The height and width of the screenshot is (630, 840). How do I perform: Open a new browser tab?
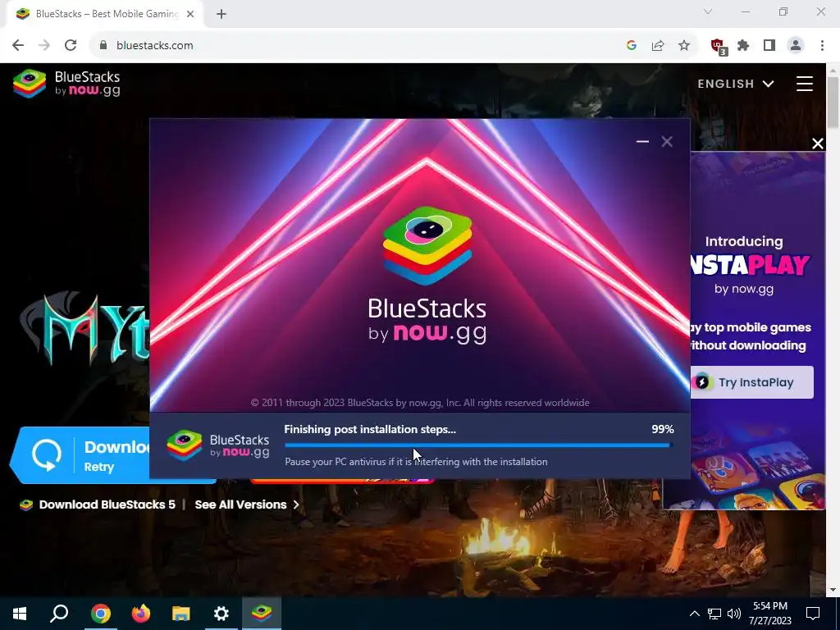click(x=221, y=14)
